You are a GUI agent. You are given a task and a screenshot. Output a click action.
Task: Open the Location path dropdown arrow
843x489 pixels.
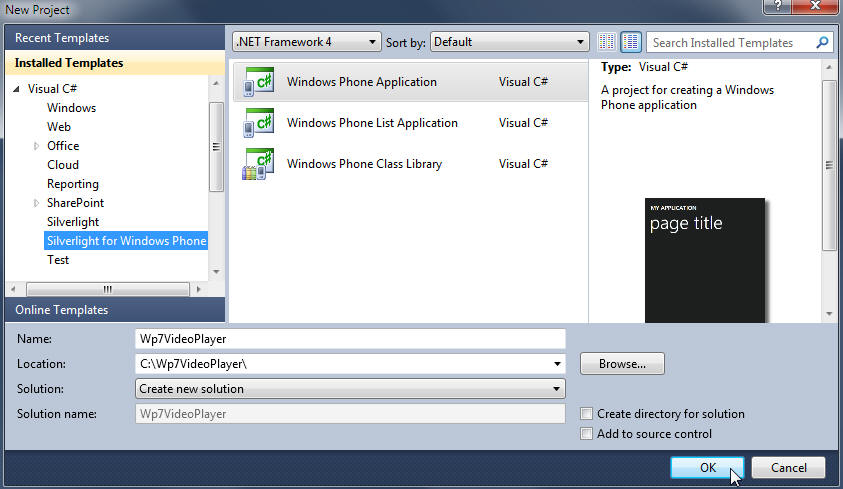[557, 364]
